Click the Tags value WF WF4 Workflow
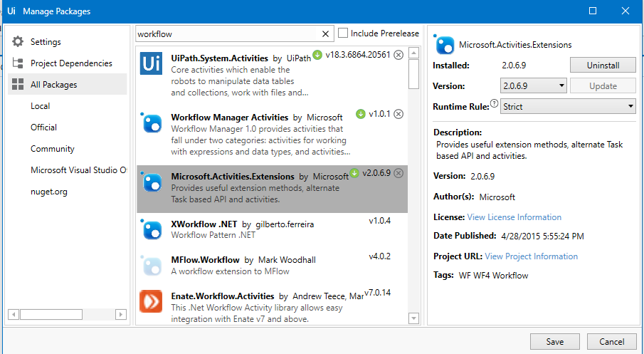The width and height of the screenshot is (644, 354). coord(493,276)
